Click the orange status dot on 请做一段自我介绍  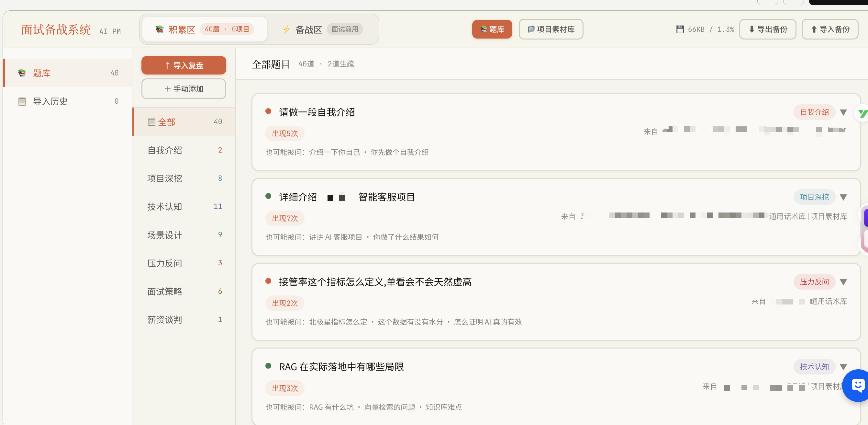point(268,111)
